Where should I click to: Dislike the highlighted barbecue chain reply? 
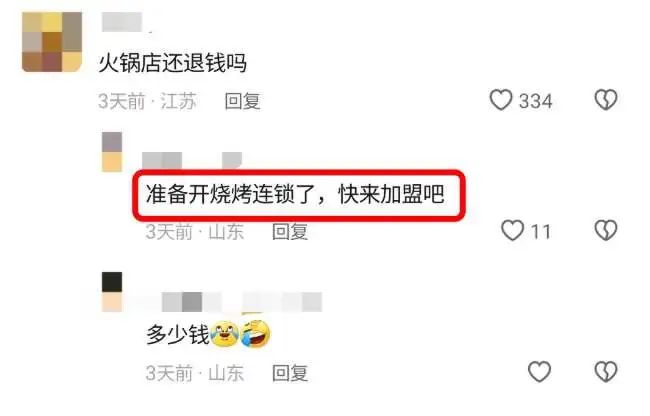point(606,231)
